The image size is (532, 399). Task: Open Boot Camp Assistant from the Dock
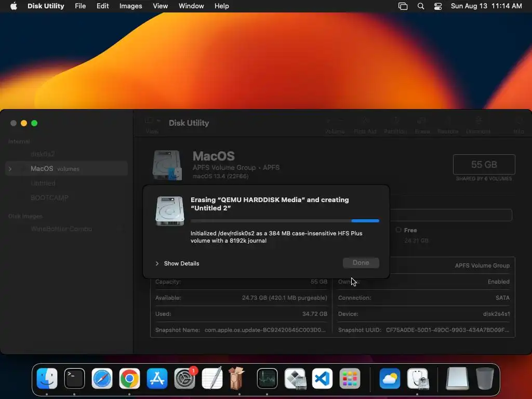click(295, 378)
